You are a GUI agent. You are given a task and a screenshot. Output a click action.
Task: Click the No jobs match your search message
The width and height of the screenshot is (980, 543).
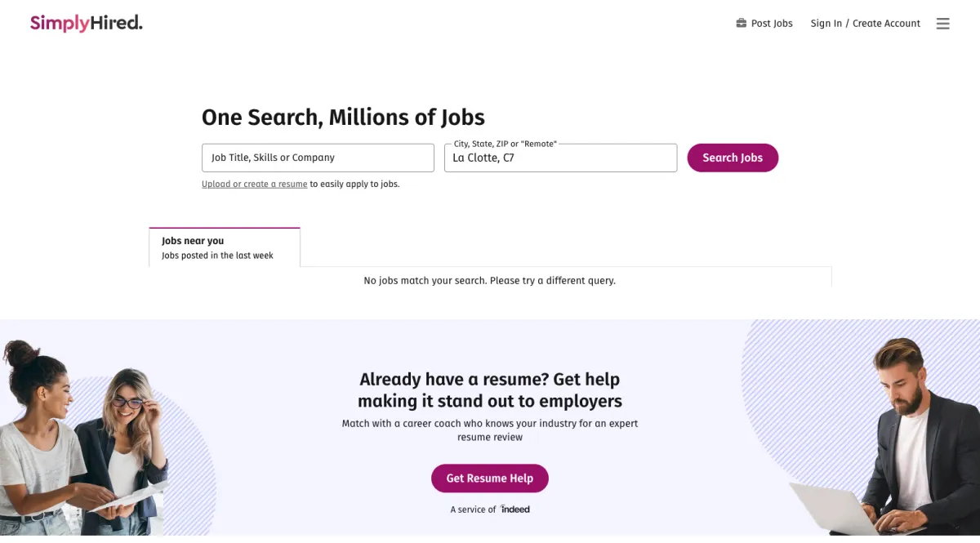tap(489, 281)
